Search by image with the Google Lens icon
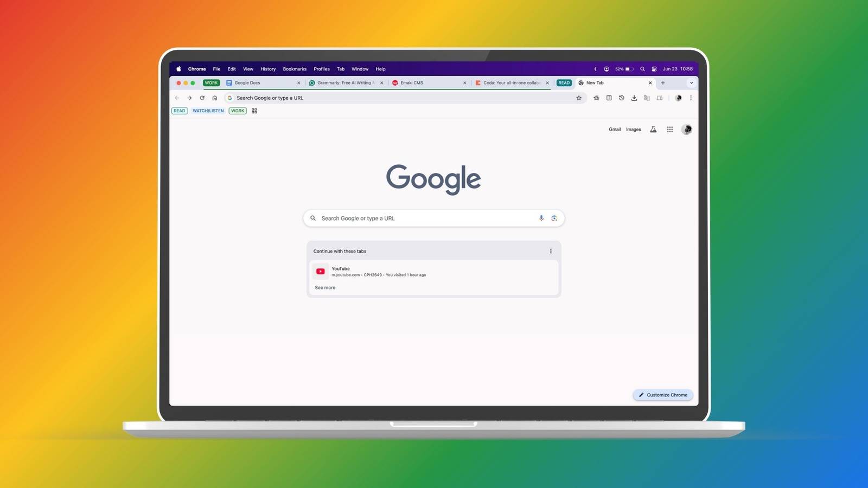Viewport: 868px width, 488px height. click(x=554, y=218)
